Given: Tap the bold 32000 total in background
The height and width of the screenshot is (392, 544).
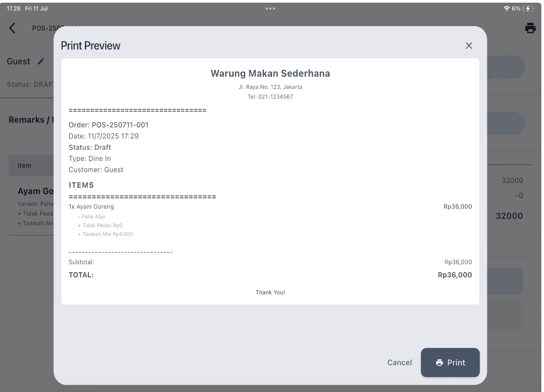Looking at the screenshot, I should (x=509, y=216).
